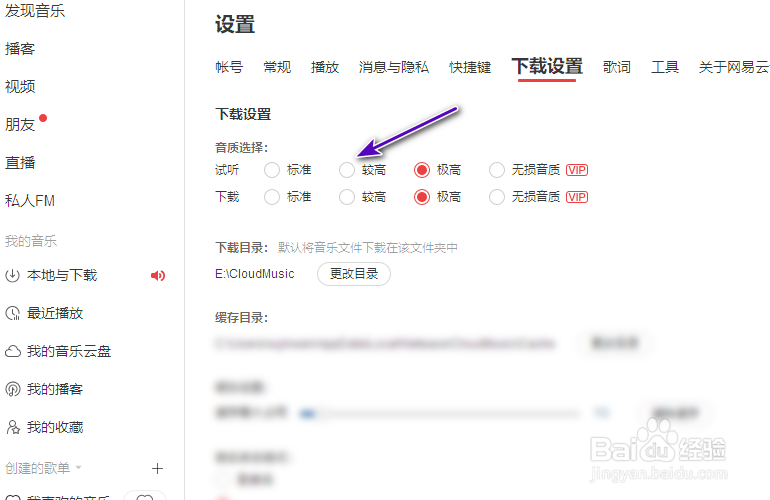Screen dimensions: 770x500
Task: Switch to the 歌词 settings tab
Action: pos(617,67)
